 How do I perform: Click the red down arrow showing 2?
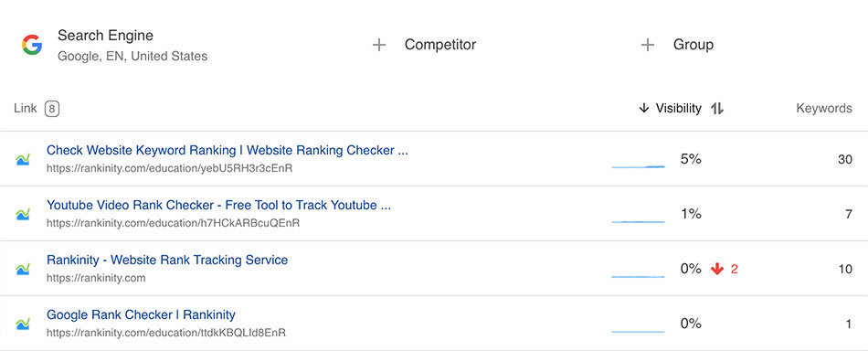pos(717,269)
